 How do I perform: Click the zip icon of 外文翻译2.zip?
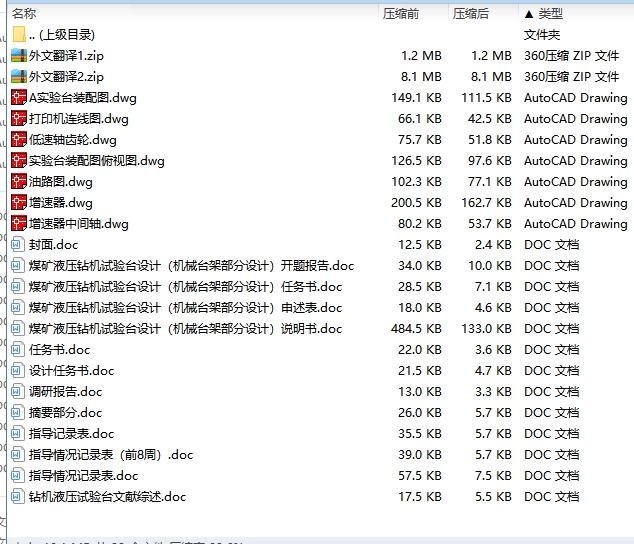click(19, 76)
